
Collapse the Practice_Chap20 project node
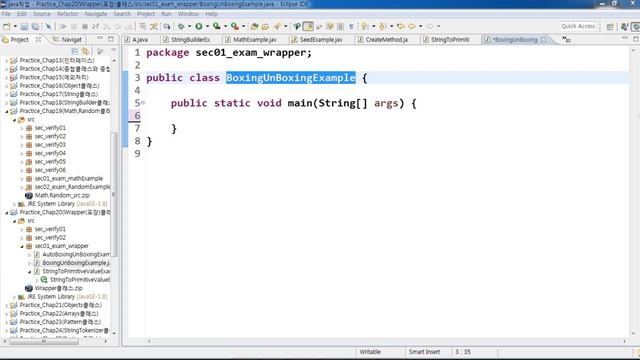pyautogui.click(x=6, y=212)
